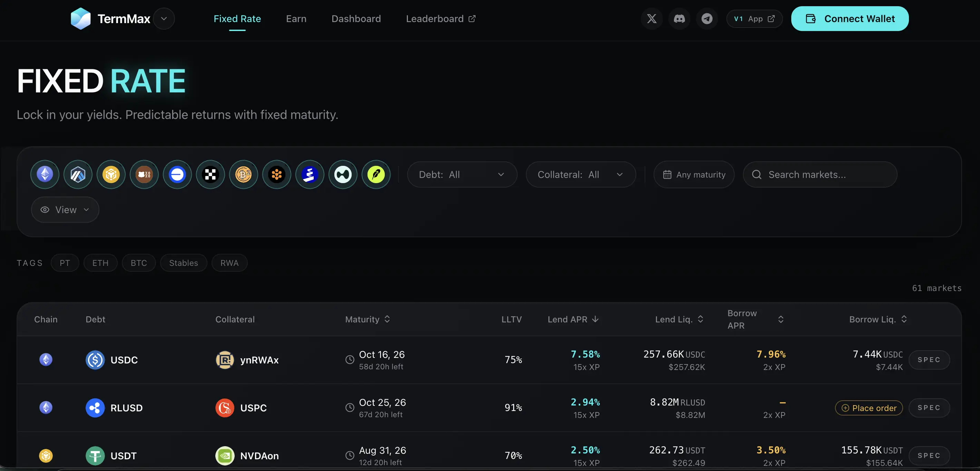Screen dimensions: 980x471
Task: Click SPEC button in NVDAon row
Action: click(929, 455)
